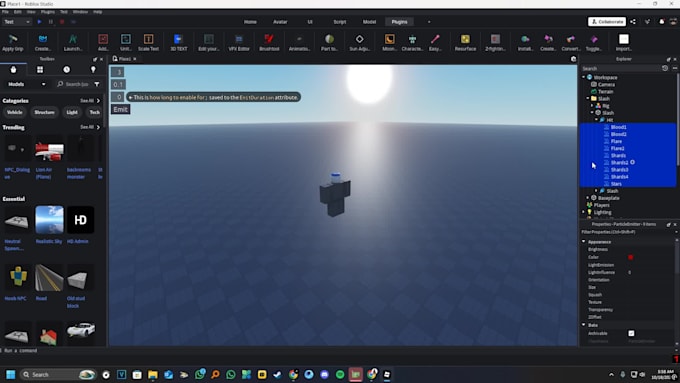Collapse the Appearance properties section
The width and height of the screenshot is (680, 383).
[x=584, y=242]
